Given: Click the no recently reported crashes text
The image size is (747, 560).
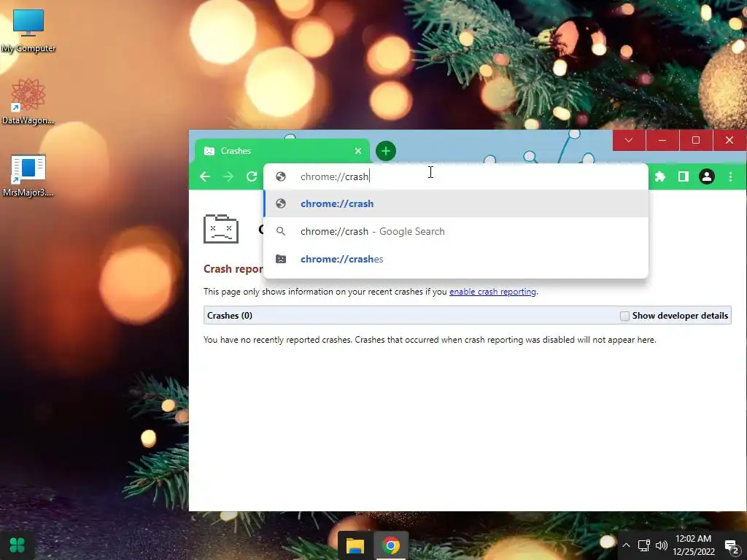Looking at the screenshot, I should tap(430, 340).
